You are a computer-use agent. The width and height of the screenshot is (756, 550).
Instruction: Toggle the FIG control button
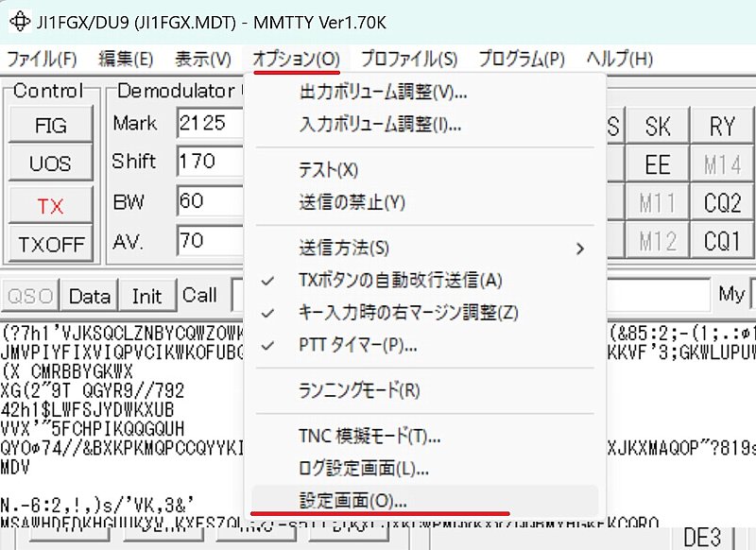51,125
